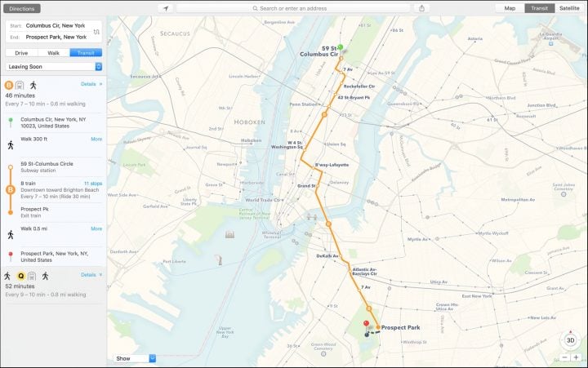Expand Details for the 52 minutes route

[x=91, y=275]
